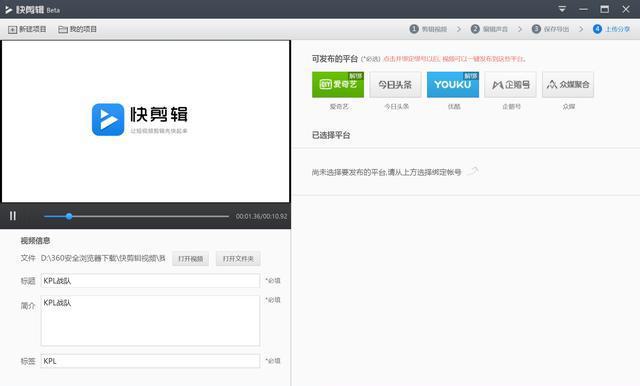The width and height of the screenshot is (640, 386).
Task: Maximize the 快剪辑 window
Action: pyautogui.click(x=604, y=9)
